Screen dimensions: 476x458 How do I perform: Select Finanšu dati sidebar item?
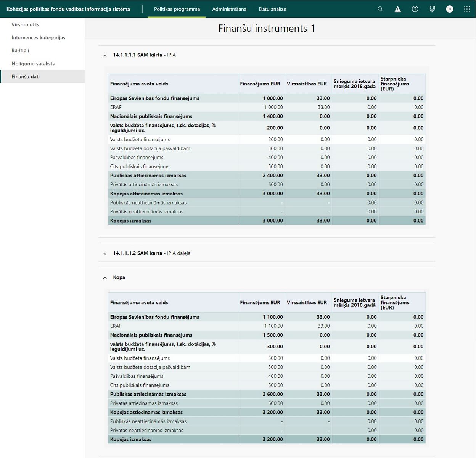point(43,77)
